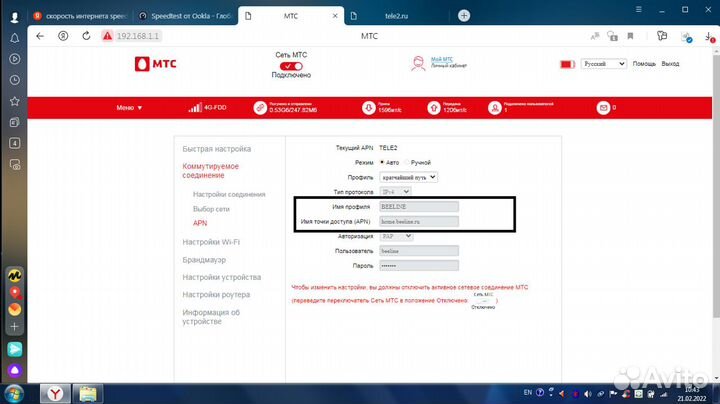Close the МТС tab
The image size is (720, 404).
point(335,16)
